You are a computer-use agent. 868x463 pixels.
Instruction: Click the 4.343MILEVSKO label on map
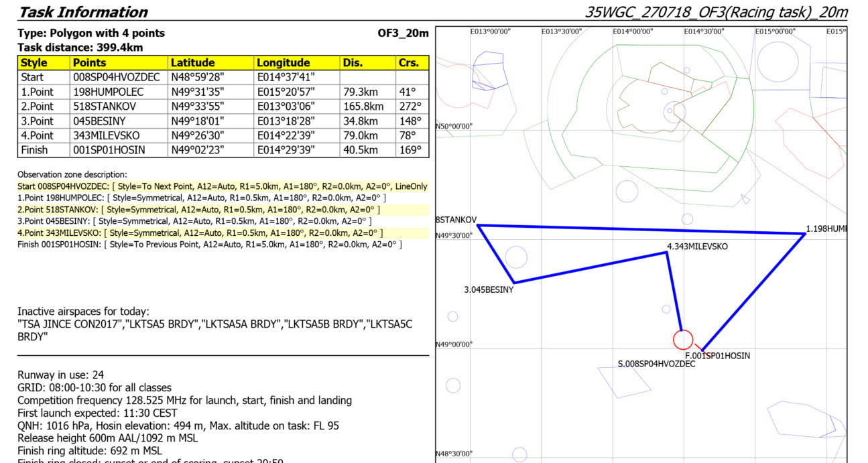[x=697, y=247]
